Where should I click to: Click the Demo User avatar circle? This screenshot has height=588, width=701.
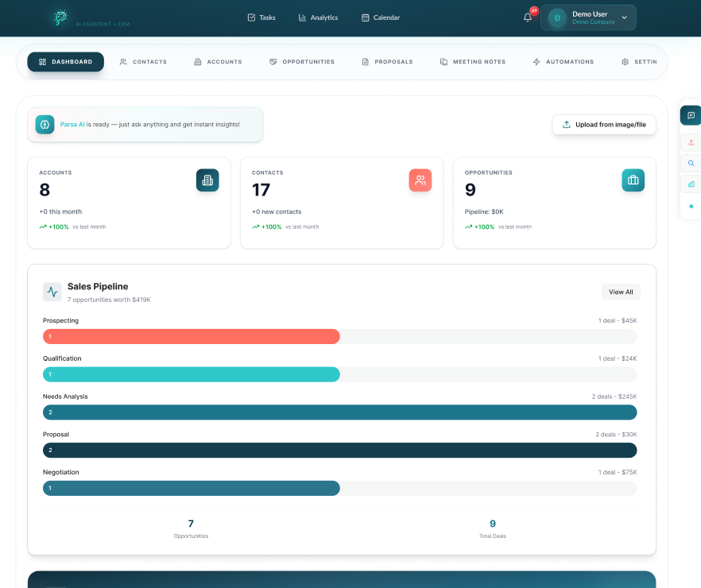tap(556, 17)
